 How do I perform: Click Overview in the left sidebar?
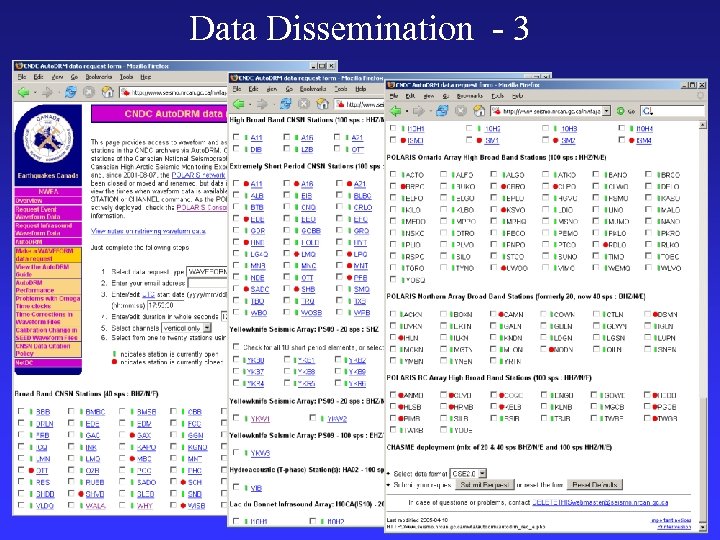pyautogui.click(x=29, y=200)
